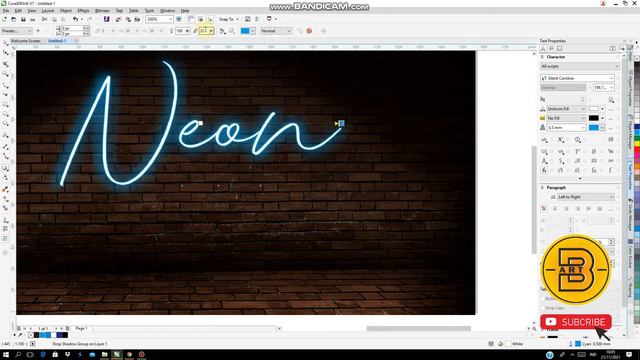Select the Zoom tool in toolbox
Viewport: 640px width, 360px height.
tap(5, 74)
